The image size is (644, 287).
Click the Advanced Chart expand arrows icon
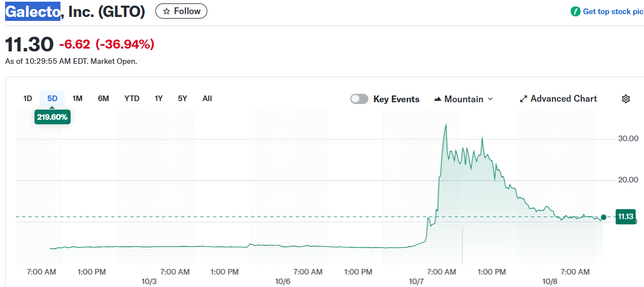523,99
